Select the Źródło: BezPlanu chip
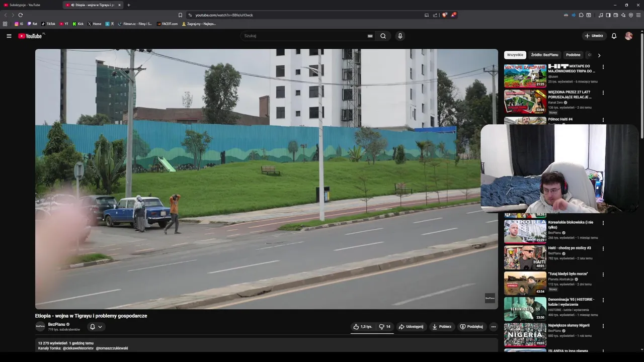This screenshot has height=362, width=644. tap(544, 55)
